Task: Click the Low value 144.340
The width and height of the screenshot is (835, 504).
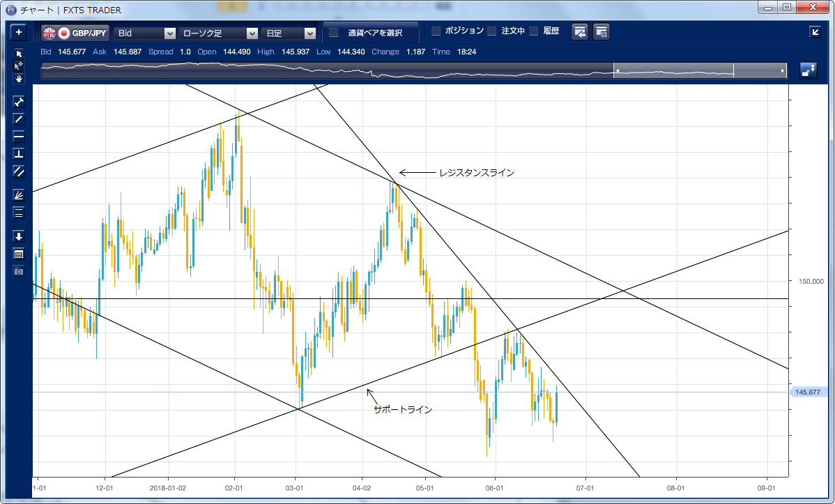Action: pyautogui.click(x=351, y=52)
